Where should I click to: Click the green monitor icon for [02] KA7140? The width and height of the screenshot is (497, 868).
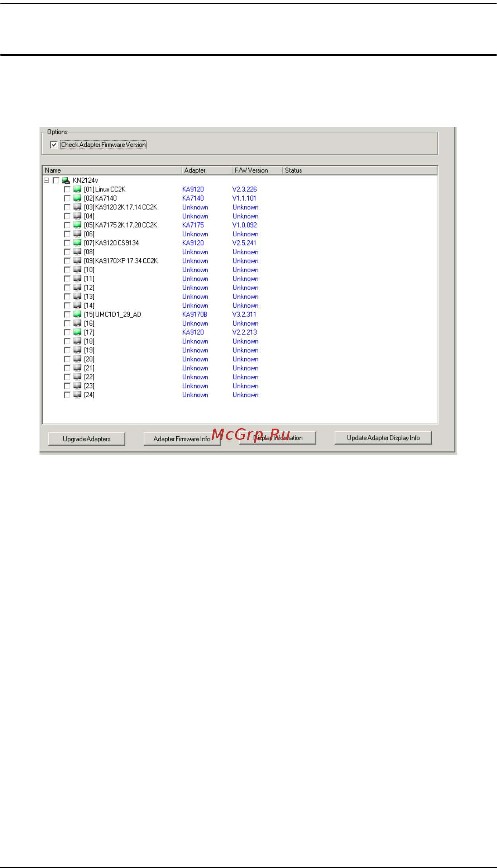point(77,198)
